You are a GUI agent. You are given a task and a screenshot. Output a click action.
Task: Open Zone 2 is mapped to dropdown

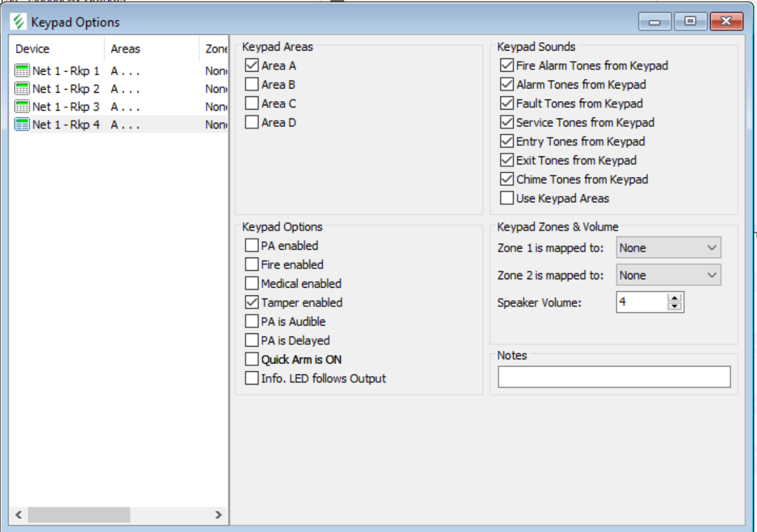point(668,276)
